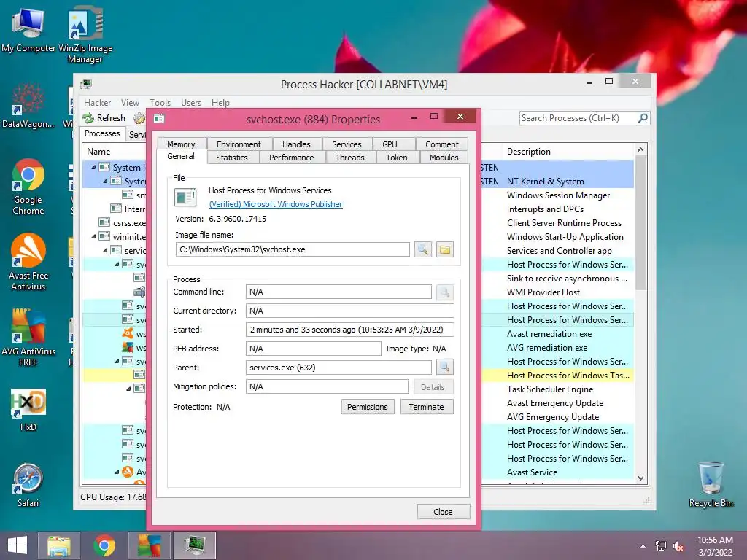Image resolution: width=747 pixels, height=560 pixels.
Task: Open Avast Free Antivirus desktop icon
Action: [28, 262]
